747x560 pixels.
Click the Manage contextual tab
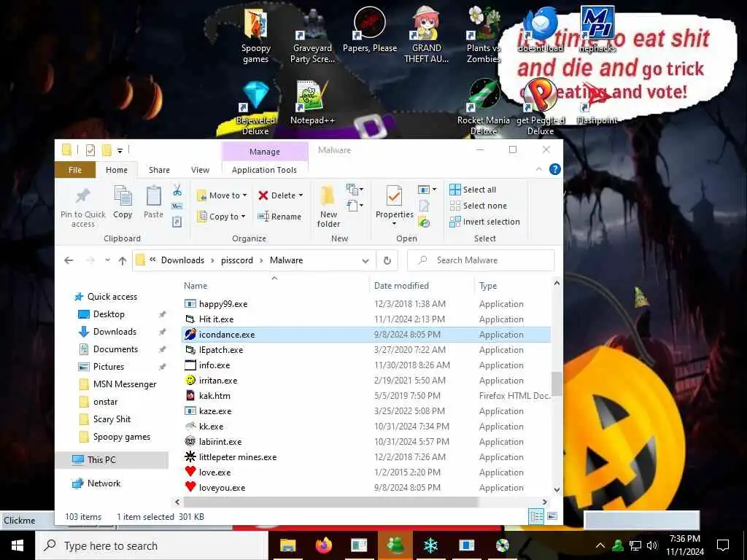tap(264, 152)
